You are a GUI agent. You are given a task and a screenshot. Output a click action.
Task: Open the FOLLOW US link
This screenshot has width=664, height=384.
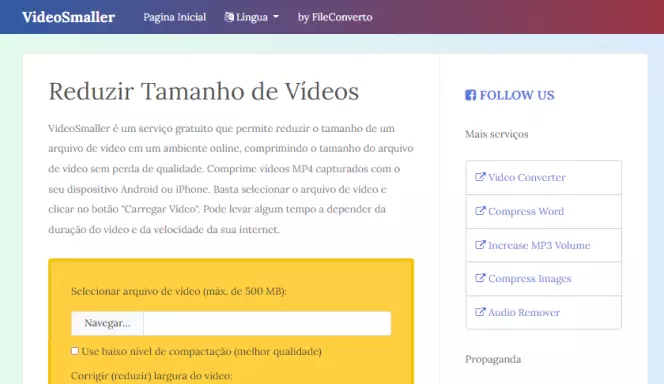tap(517, 95)
